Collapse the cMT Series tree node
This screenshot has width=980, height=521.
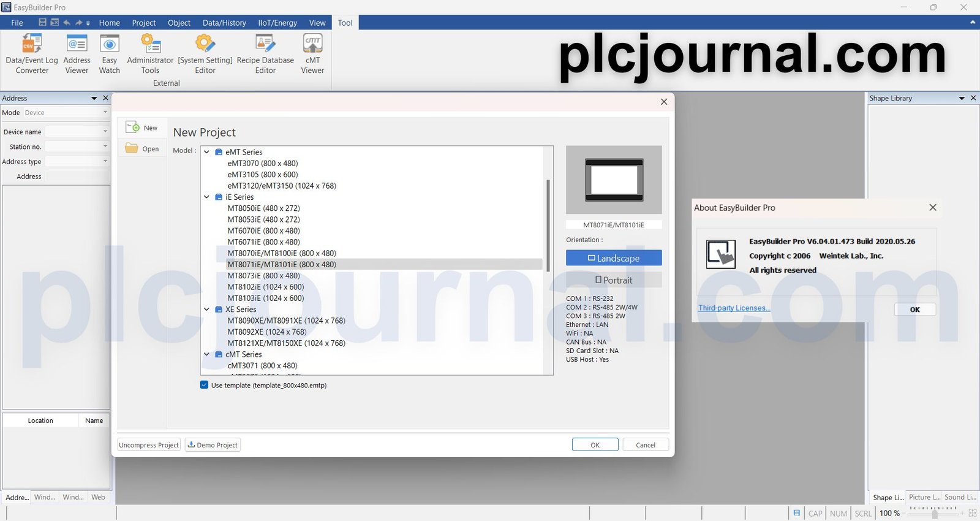pyautogui.click(x=206, y=354)
